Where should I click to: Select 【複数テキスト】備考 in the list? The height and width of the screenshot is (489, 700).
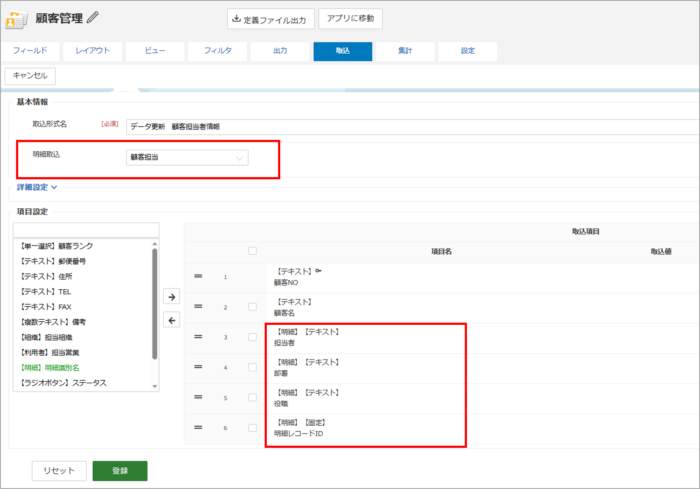click(53, 322)
